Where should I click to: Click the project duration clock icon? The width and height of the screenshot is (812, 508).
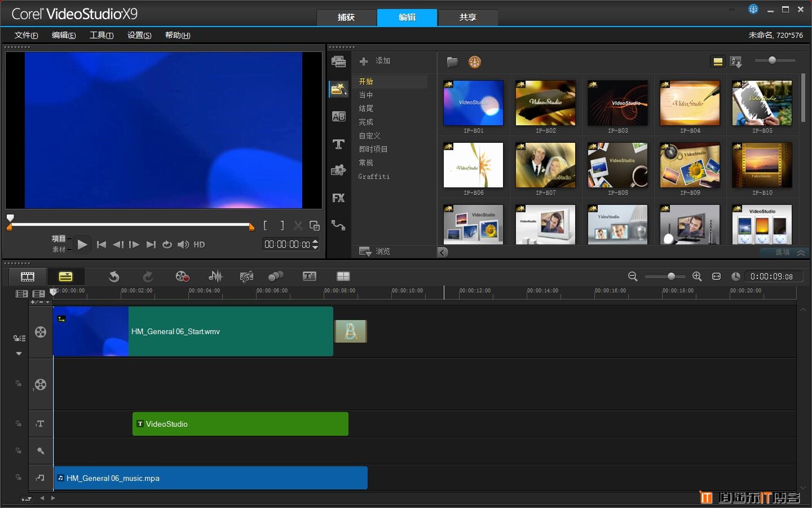point(736,277)
